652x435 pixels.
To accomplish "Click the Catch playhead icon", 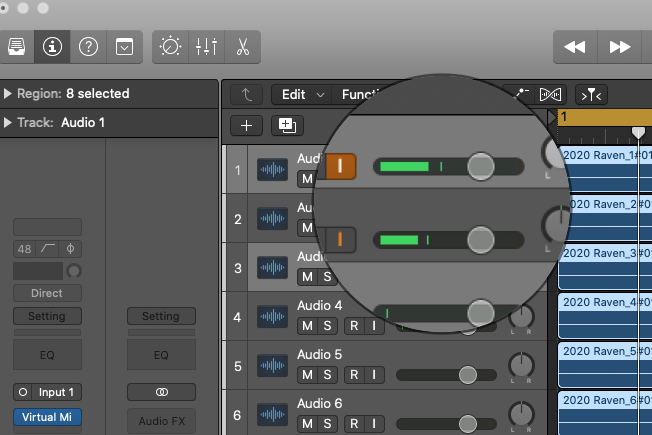I will (x=591, y=95).
